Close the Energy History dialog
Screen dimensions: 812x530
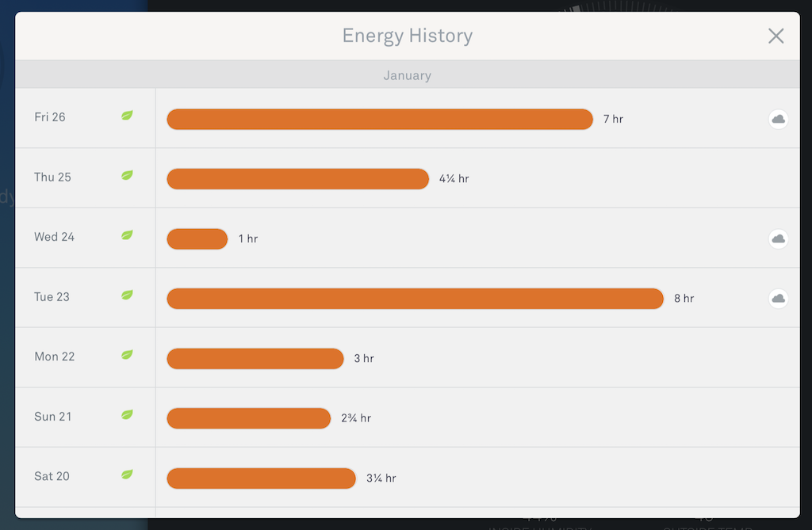[x=776, y=36]
